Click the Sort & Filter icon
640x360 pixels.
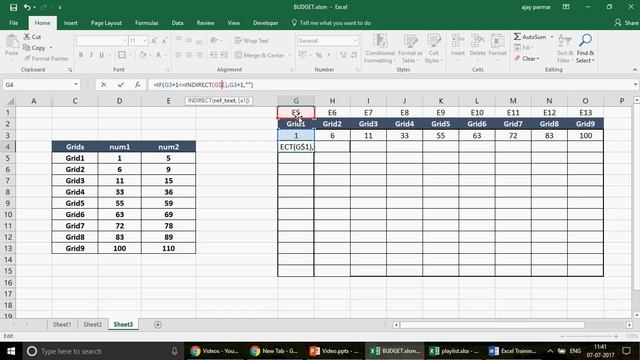(565, 41)
